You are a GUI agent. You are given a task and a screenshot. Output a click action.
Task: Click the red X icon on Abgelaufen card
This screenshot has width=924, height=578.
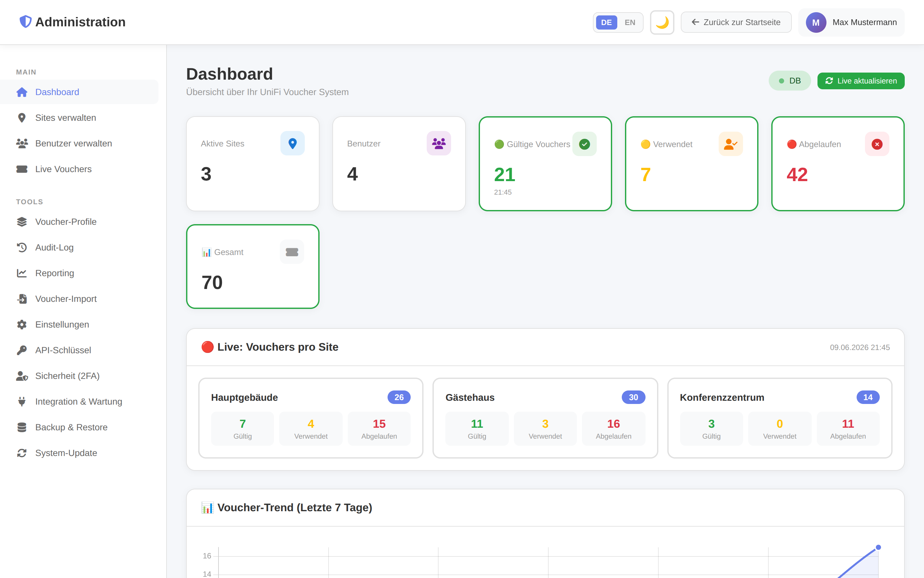click(877, 144)
